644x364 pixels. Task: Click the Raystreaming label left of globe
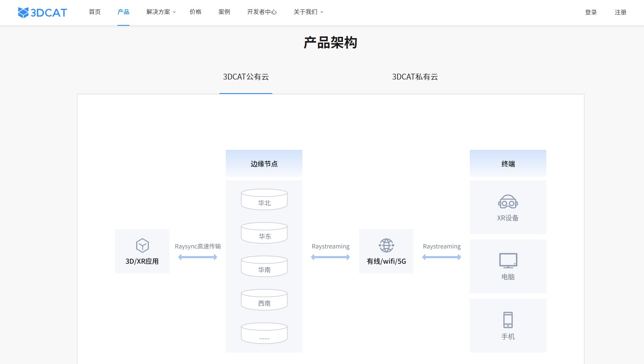point(330,246)
